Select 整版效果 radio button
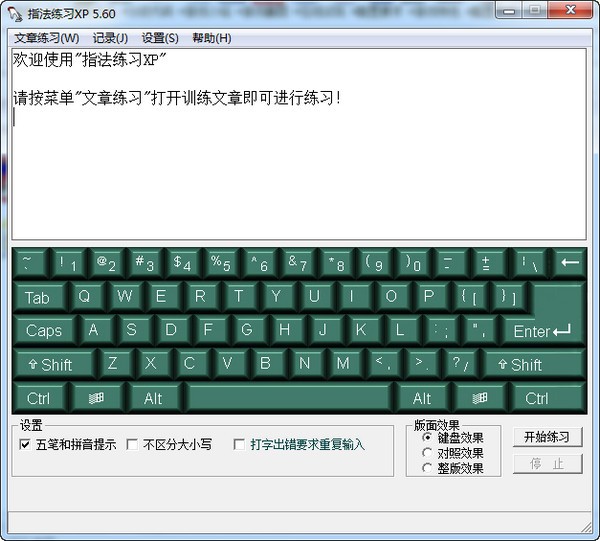600x541 pixels. (x=427, y=468)
